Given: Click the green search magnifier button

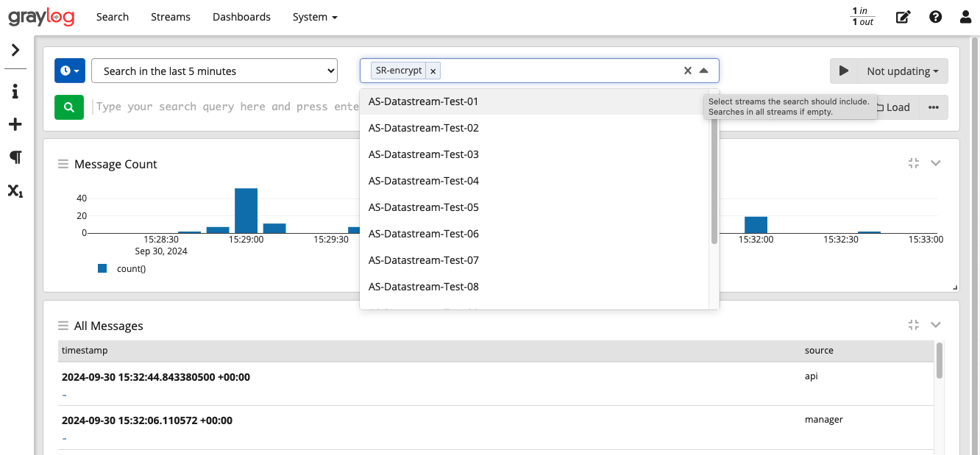Looking at the screenshot, I should click(68, 107).
